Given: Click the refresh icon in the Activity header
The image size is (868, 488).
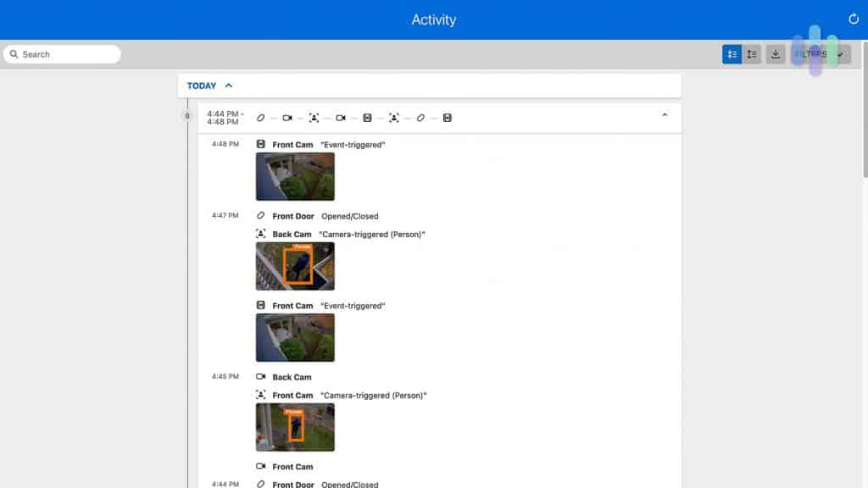Looking at the screenshot, I should tap(854, 19).
